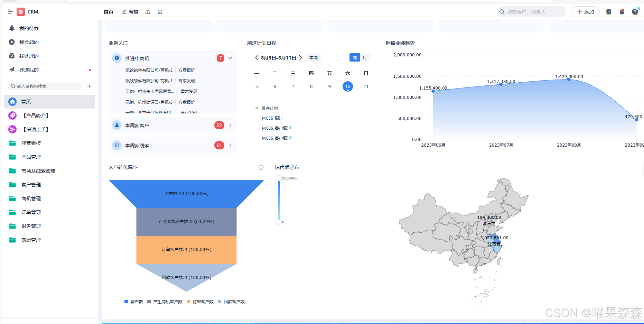The image size is (644, 324).
Task: Click upper handle of 3200000 map slider
Action: pos(279,178)
